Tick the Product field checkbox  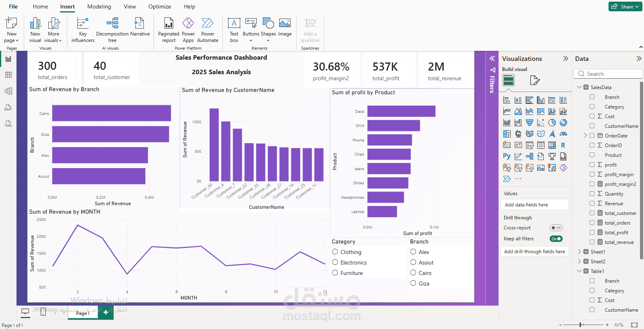pos(592,155)
